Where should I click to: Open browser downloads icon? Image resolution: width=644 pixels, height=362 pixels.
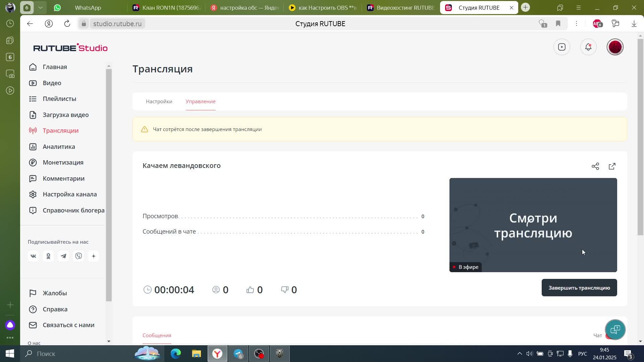click(634, 24)
